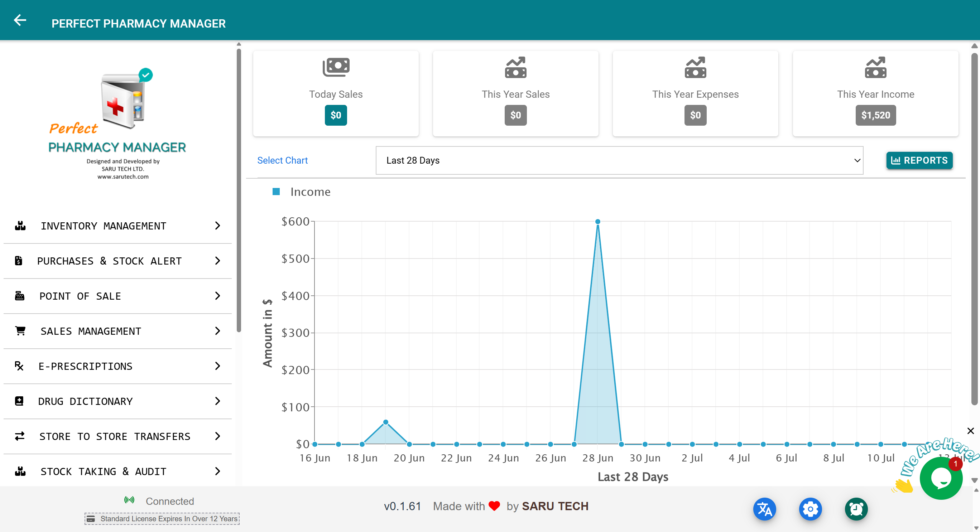The image size is (980, 532).
Task: Open the E-PRESCRIPTIONS menu
Action: [x=117, y=366]
